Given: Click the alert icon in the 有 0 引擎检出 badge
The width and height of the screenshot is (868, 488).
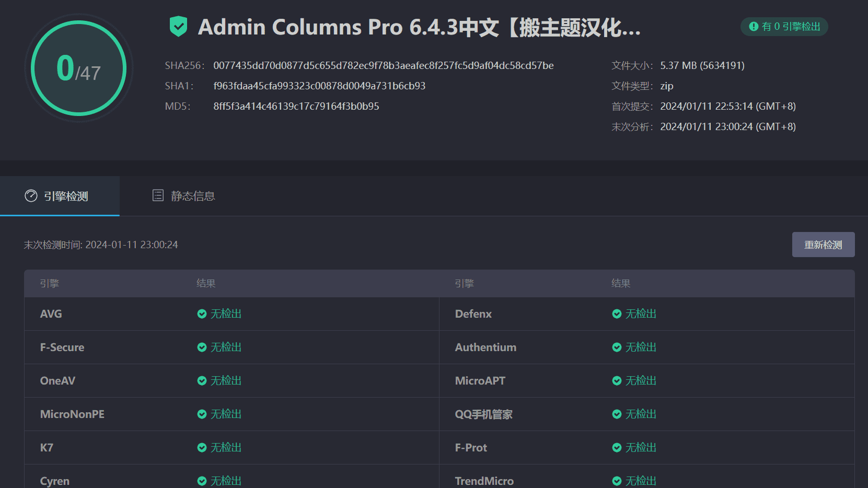Looking at the screenshot, I should point(754,26).
